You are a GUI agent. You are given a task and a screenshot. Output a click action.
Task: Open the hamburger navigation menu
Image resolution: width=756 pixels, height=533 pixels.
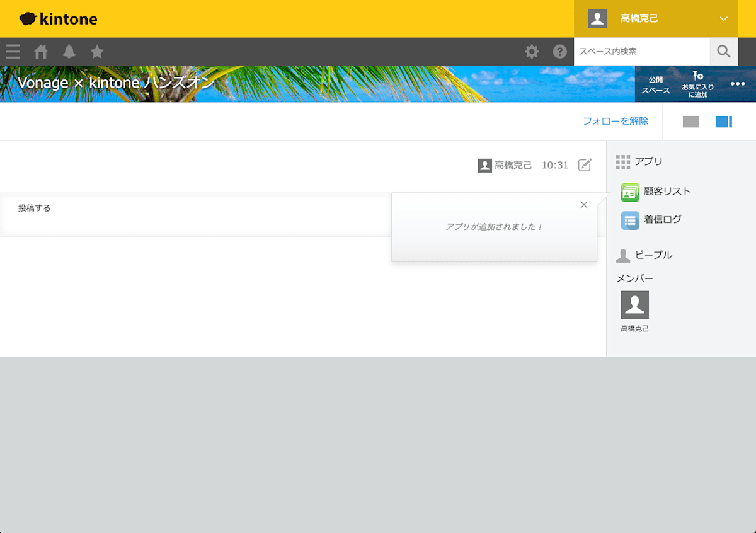click(x=13, y=52)
